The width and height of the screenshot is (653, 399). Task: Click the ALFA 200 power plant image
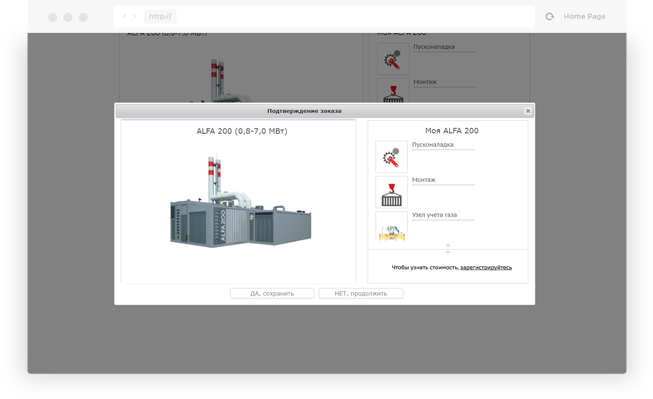pyautogui.click(x=240, y=202)
